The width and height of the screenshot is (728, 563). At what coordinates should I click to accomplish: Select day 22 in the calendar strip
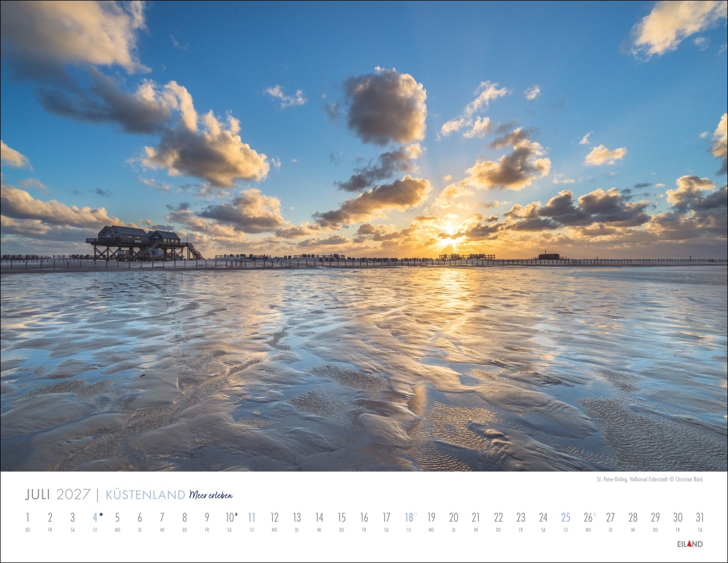498,518
